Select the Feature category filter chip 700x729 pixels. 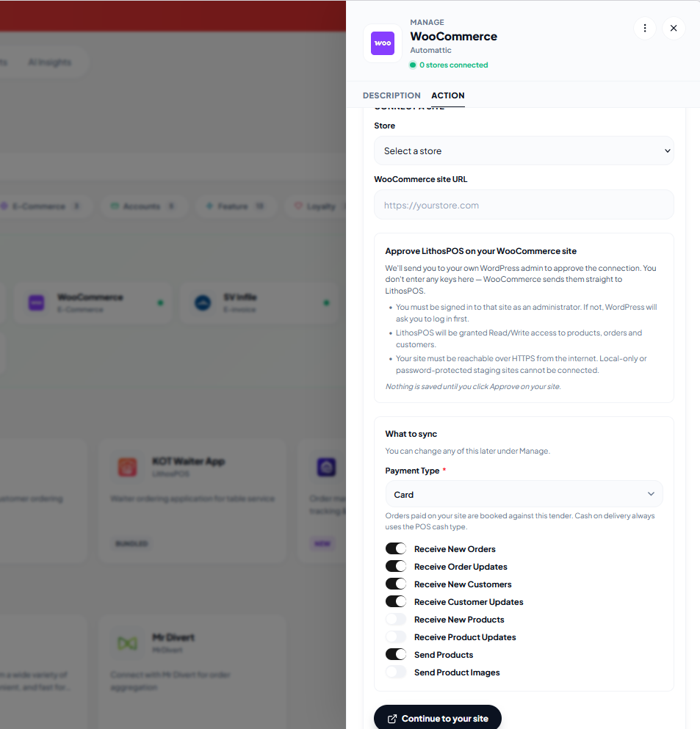(x=235, y=206)
